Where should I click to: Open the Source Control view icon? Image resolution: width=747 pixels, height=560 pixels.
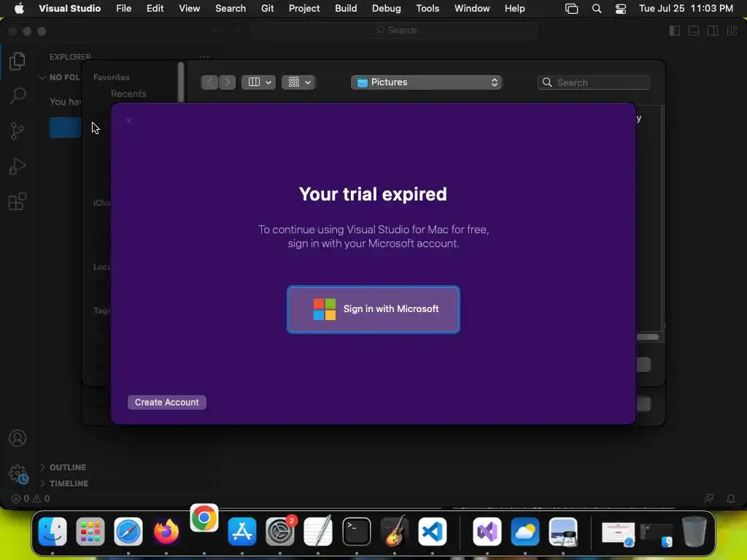(18, 131)
